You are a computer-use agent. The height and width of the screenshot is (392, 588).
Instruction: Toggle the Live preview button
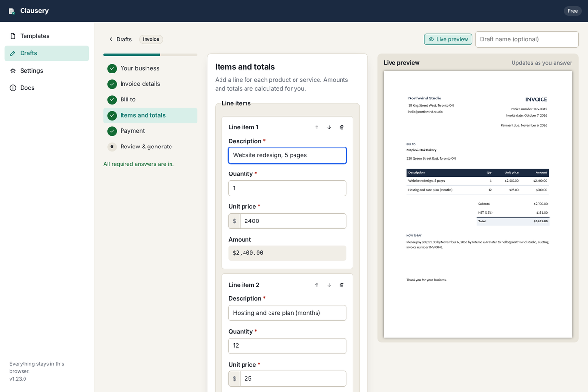point(448,39)
